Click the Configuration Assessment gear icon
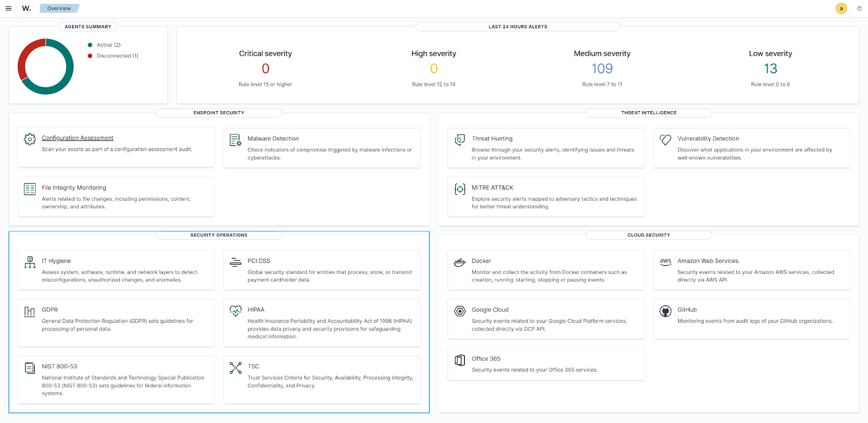This screenshot has height=423, width=868. tap(30, 139)
